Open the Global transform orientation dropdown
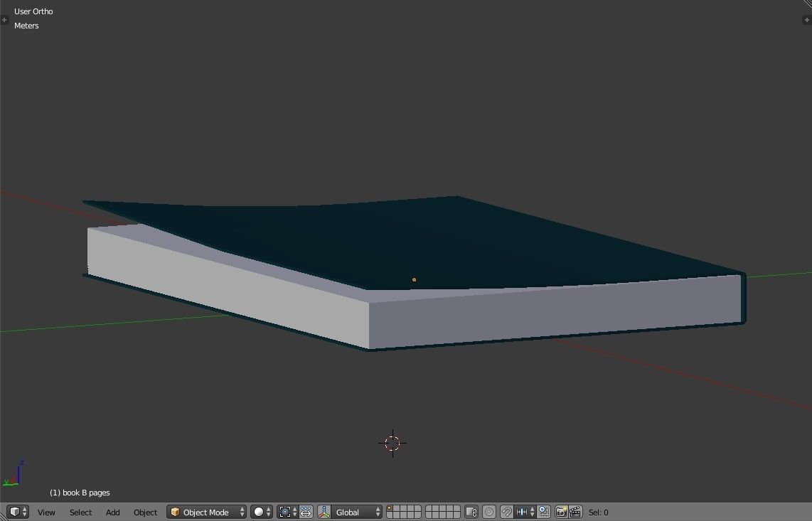 point(357,512)
